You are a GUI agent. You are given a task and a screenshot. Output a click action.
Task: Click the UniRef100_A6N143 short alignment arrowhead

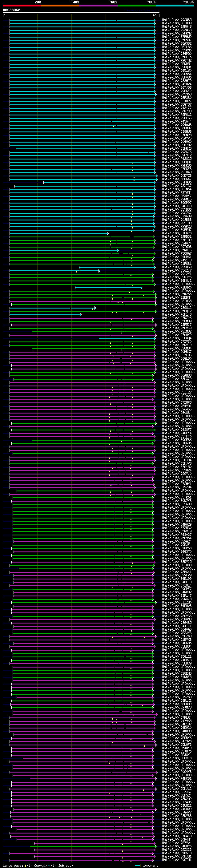[x=81, y=314]
